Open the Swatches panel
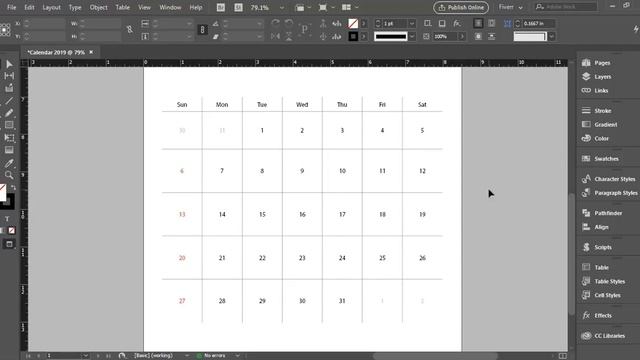Image resolution: width=640 pixels, height=360 pixels. (606, 159)
